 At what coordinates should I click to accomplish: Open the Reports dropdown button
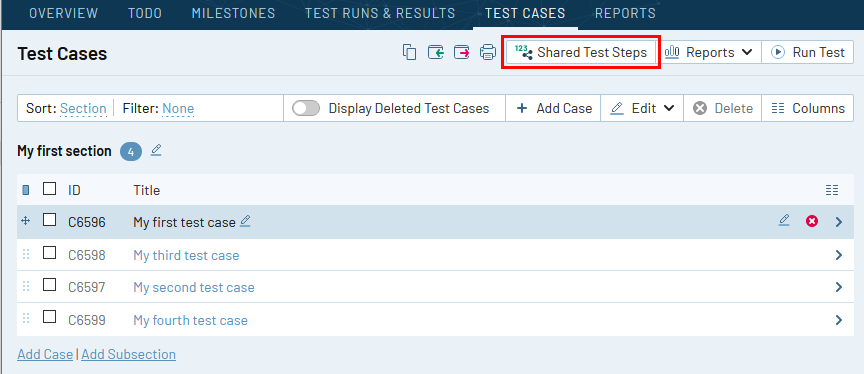[709, 52]
